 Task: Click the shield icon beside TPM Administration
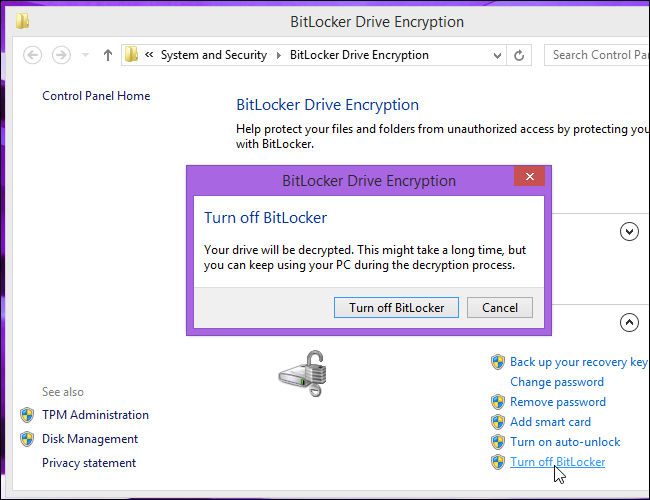coord(27,415)
